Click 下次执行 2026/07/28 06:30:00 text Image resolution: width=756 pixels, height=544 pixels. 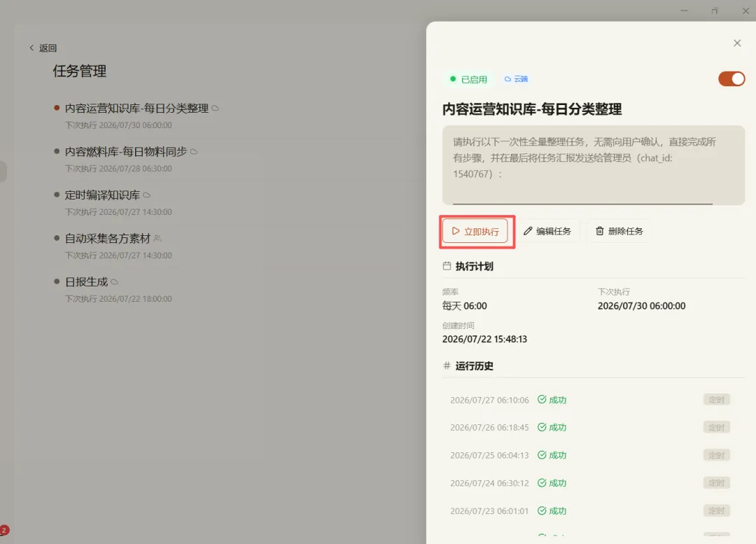coord(118,168)
